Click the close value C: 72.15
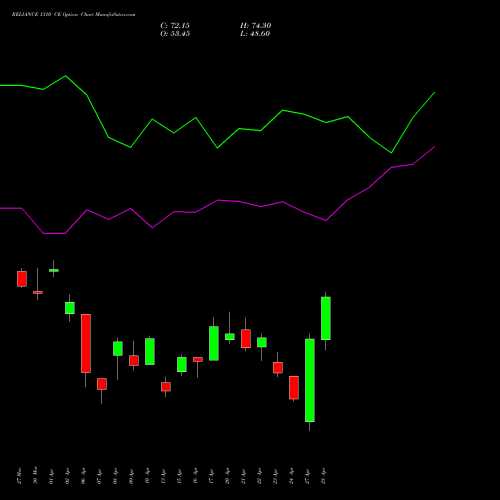 175,26
